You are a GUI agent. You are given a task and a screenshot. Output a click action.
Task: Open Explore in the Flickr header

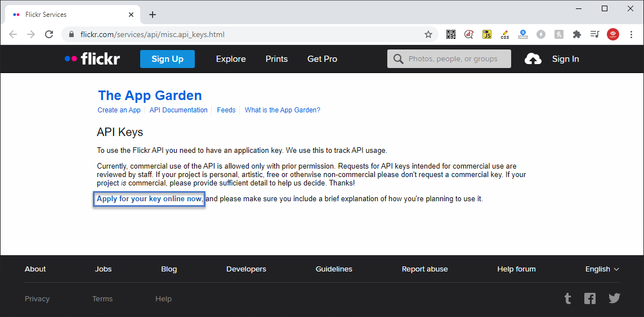pyautogui.click(x=231, y=59)
